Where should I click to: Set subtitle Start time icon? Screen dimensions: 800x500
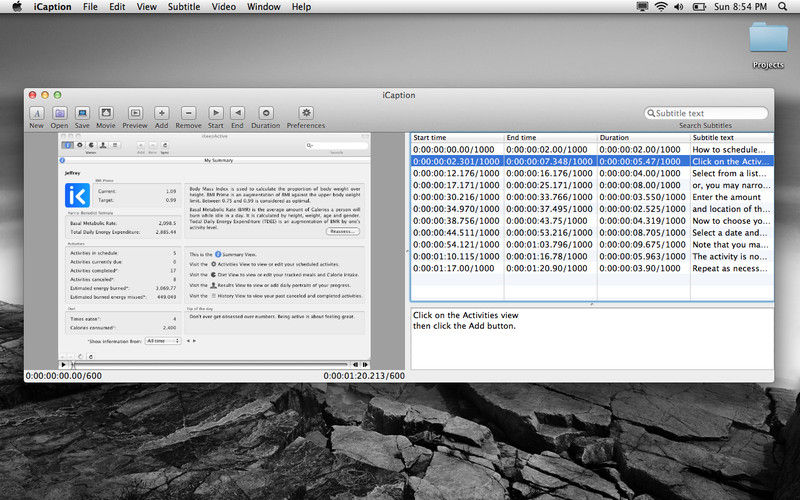215,113
